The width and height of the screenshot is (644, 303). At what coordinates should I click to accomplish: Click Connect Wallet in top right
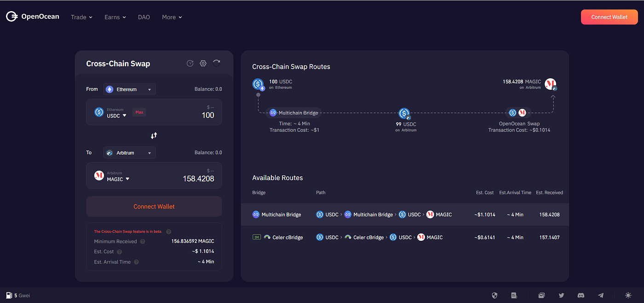pyautogui.click(x=609, y=17)
